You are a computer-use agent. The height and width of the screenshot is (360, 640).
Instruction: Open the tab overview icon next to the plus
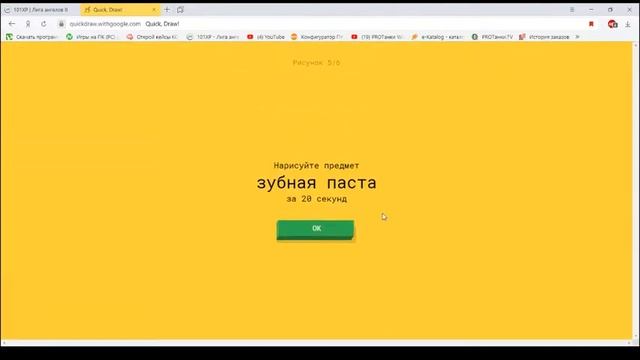click(x=180, y=9)
